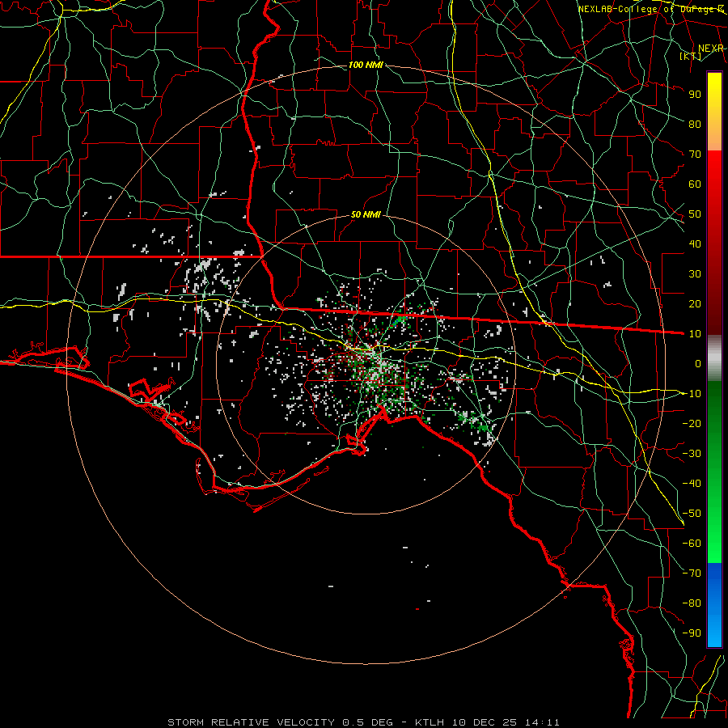728x728 pixels.
Task: Click the "KTLH" station identifier in caption
Action: click(430, 722)
